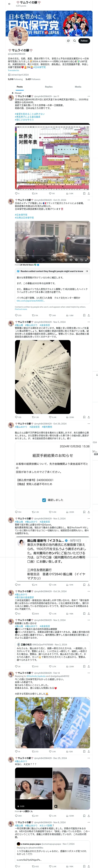This screenshot has height=868, width=98.
Task: Play the LW World News video
Action: click(x=18, y=260)
